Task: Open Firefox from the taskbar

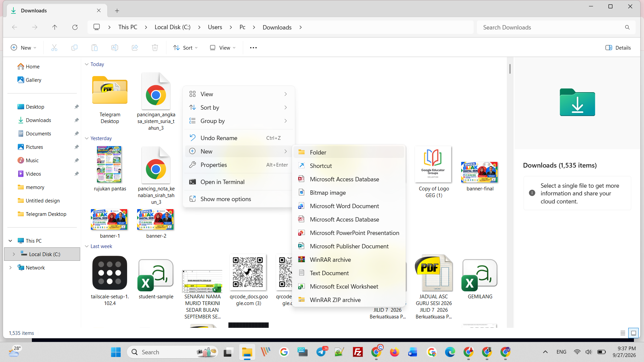Action: [x=394, y=352]
